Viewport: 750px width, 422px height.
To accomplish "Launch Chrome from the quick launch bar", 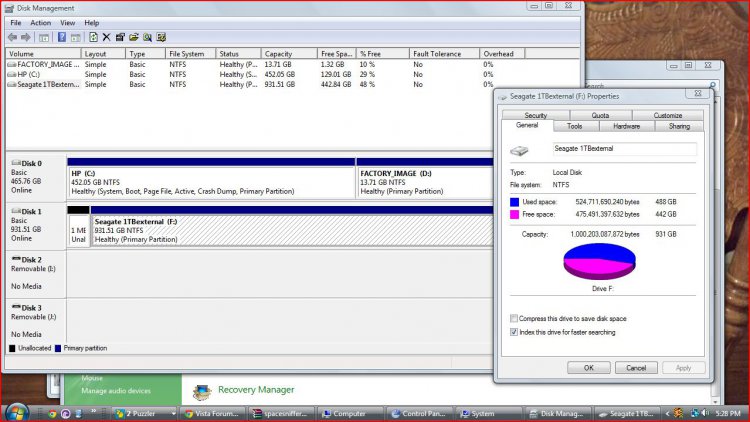I will [x=52, y=414].
